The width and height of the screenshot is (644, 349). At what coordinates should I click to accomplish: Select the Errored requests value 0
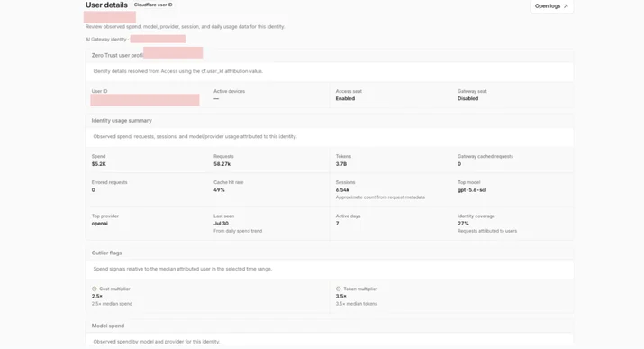tap(94, 190)
